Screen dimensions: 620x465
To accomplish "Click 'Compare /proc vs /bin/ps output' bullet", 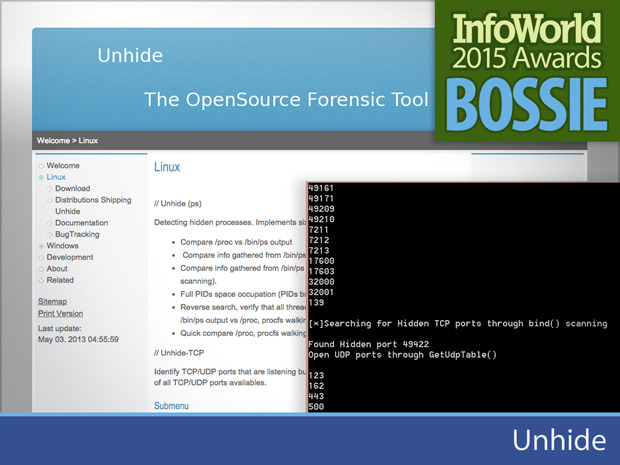I will (x=236, y=242).
